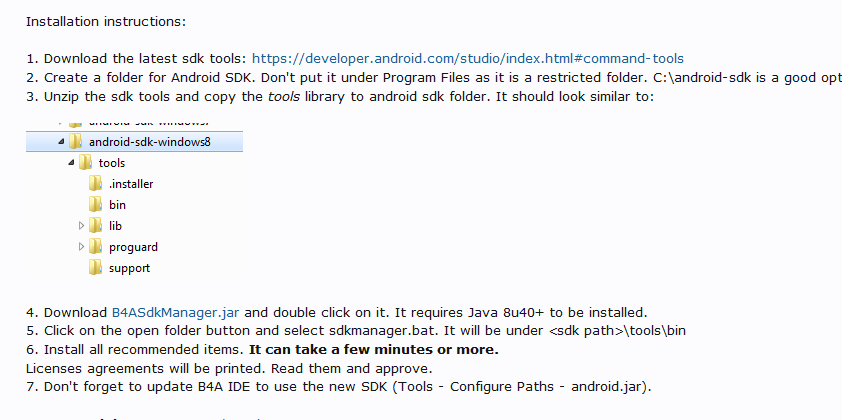Click the lib folder icon
The height and width of the screenshot is (420, 842).
(x=95, y=225)
